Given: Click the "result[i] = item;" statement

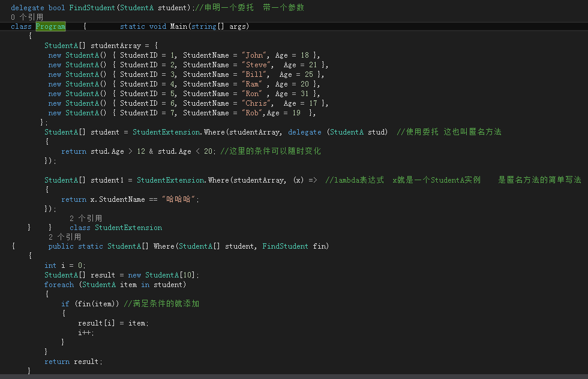Looking at the screenshot, I should (x=113, y=323).
